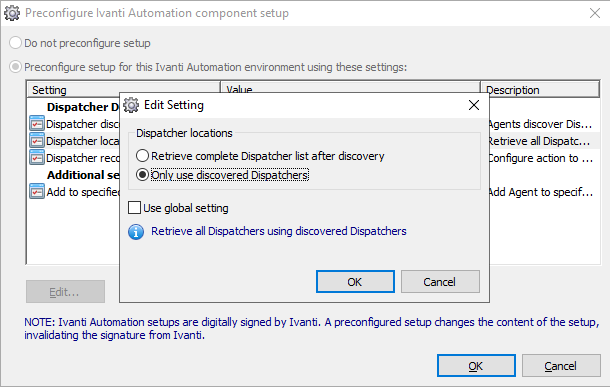The width and height of the screenshot is (610, 387).
Task: Close the Preconfigure Ivanti Automation setup window
Action: click(595, 13)
